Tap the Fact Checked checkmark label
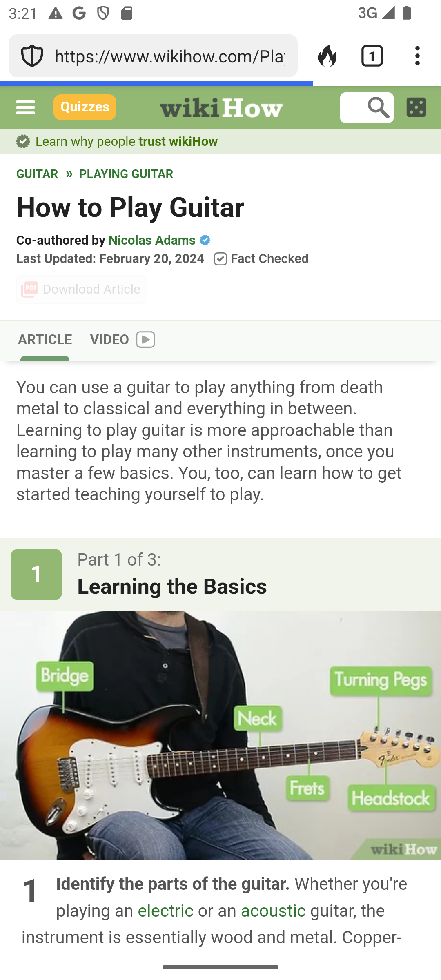This screenshot has height=980, width=441. [261, 259]
